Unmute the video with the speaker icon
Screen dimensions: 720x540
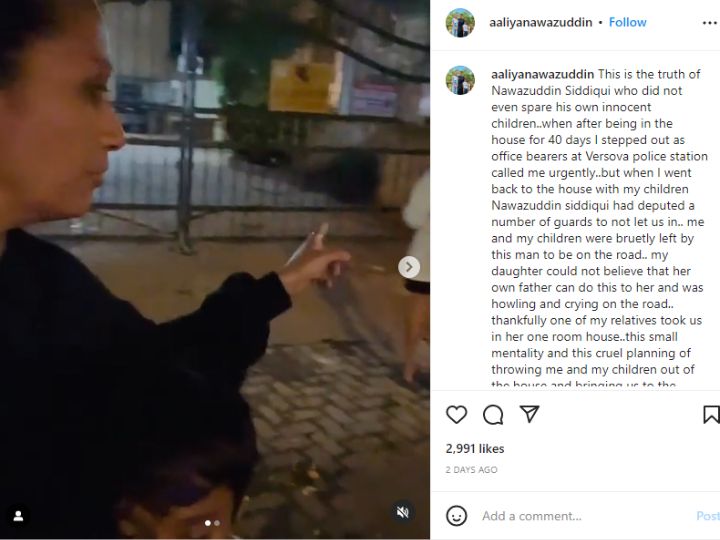click(x=403, y=512)
